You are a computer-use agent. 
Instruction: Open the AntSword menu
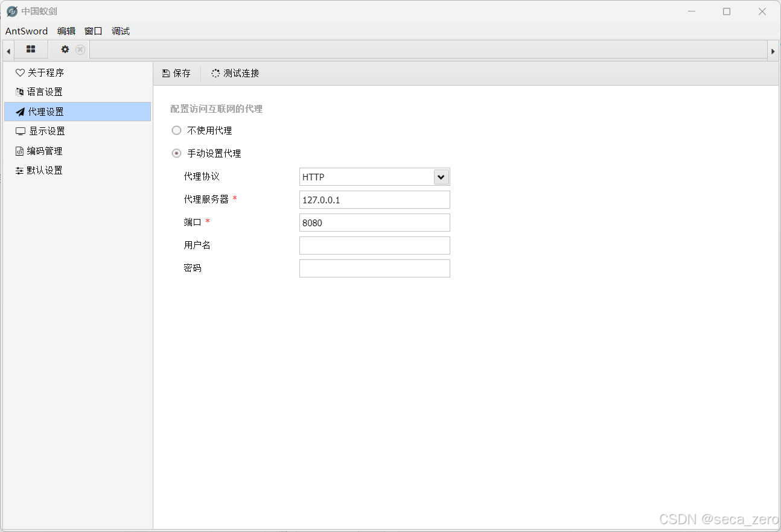point(27,31)
